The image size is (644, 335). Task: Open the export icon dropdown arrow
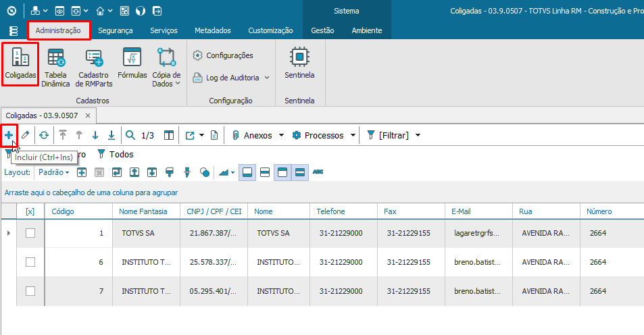[x=201, y=135]
